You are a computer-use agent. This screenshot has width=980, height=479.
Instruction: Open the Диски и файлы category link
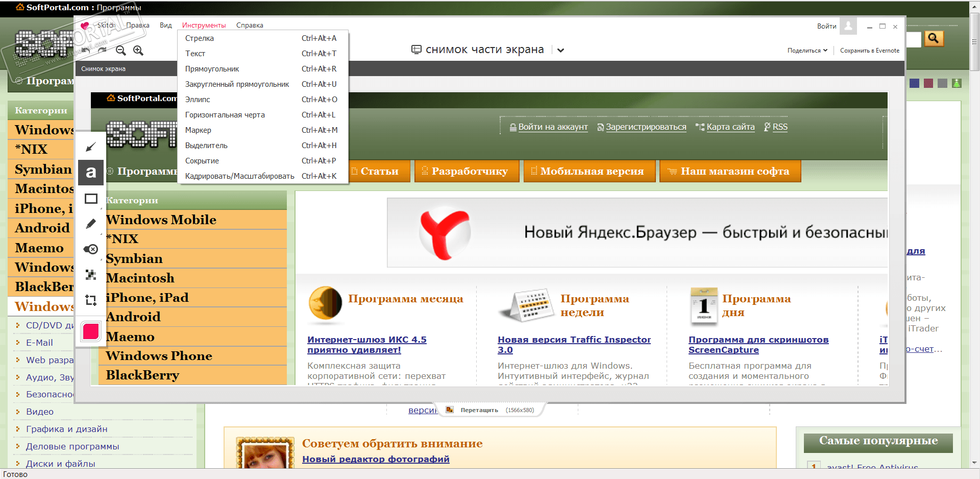(x=61, y=464)
